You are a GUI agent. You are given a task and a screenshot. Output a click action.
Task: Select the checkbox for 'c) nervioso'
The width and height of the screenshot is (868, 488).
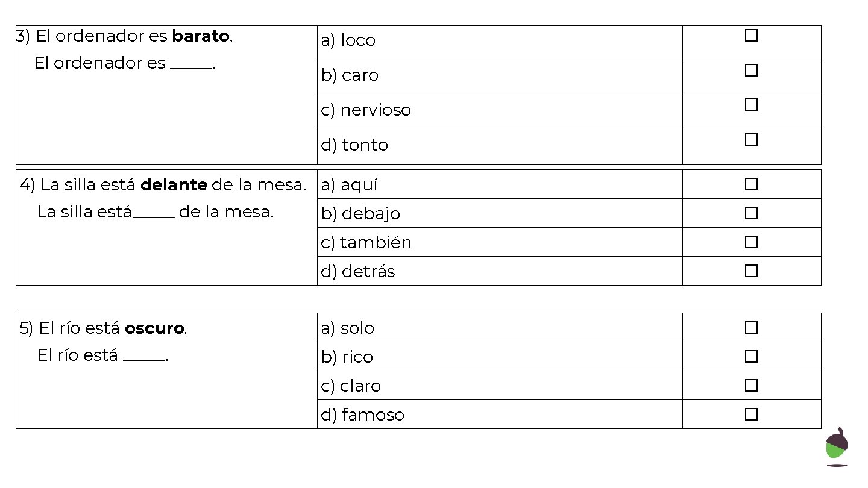click(751, 105)
